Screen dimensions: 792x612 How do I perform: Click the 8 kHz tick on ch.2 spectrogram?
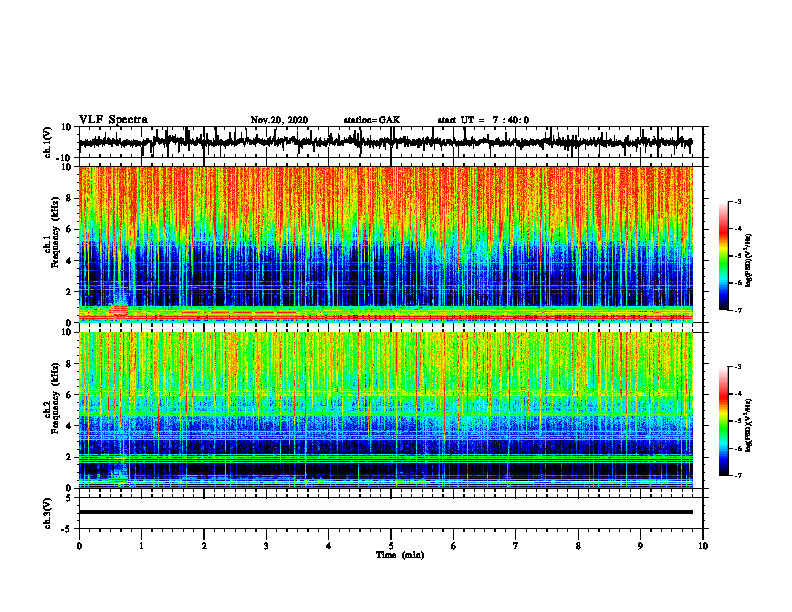(x=69, y=364)
